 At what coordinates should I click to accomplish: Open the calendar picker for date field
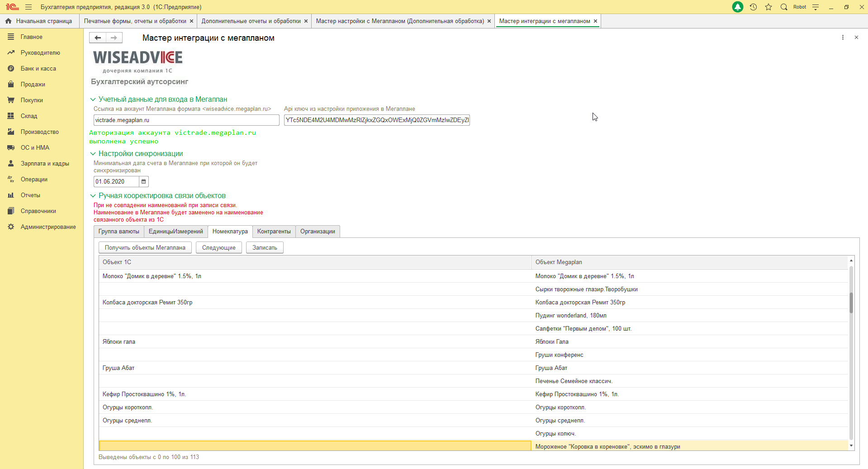(x=143, y=181)
